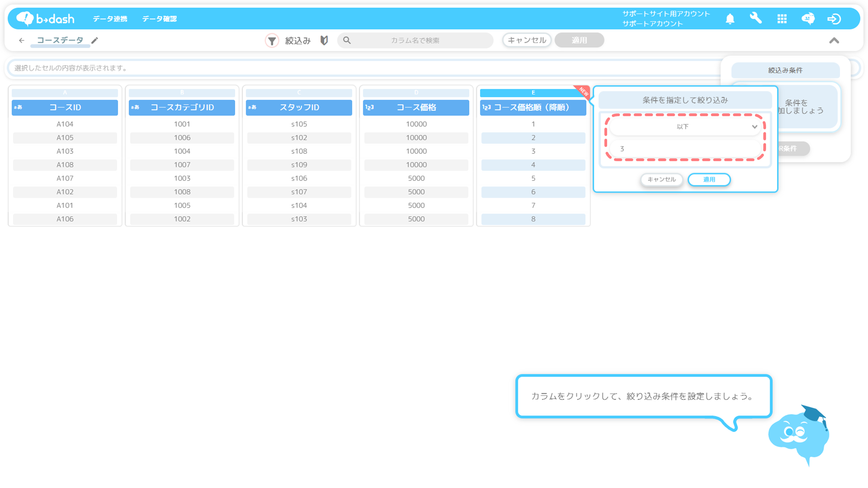Screen dimensions: 868x488
Task: Open the データ確認 menu
Action: click(x=159, y=19)
